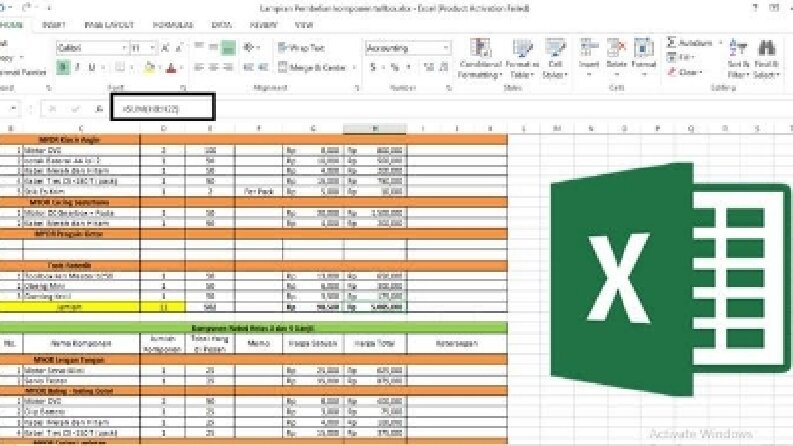793x446 pixels.
Task: Expand the Font Color dropdown arrow
Action: pyautogui.click(x=182, y=67)
